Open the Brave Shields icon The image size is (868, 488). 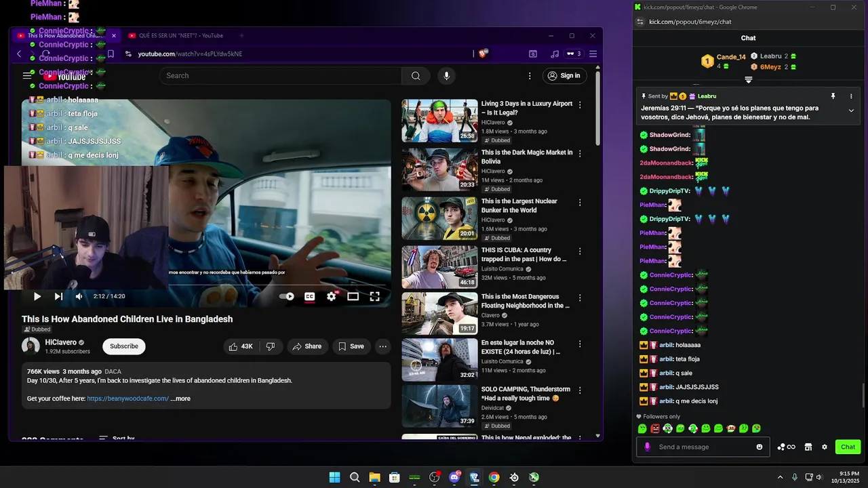tap(483, 54)
